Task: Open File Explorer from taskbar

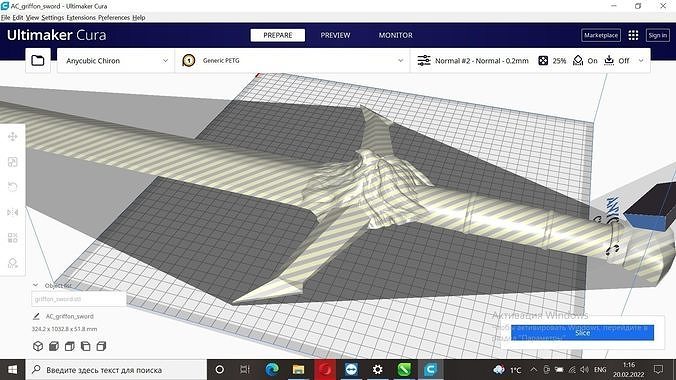Action: 298,370
